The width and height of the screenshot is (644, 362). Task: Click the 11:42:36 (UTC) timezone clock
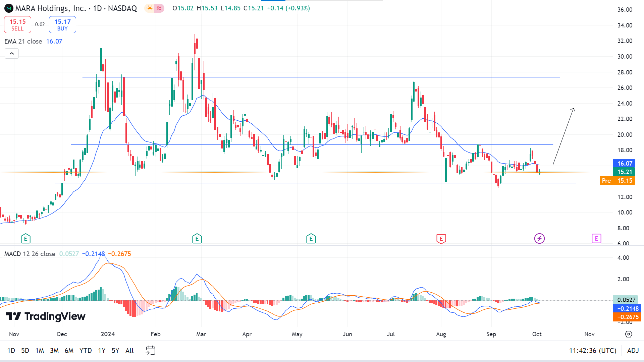click(593, 351)
